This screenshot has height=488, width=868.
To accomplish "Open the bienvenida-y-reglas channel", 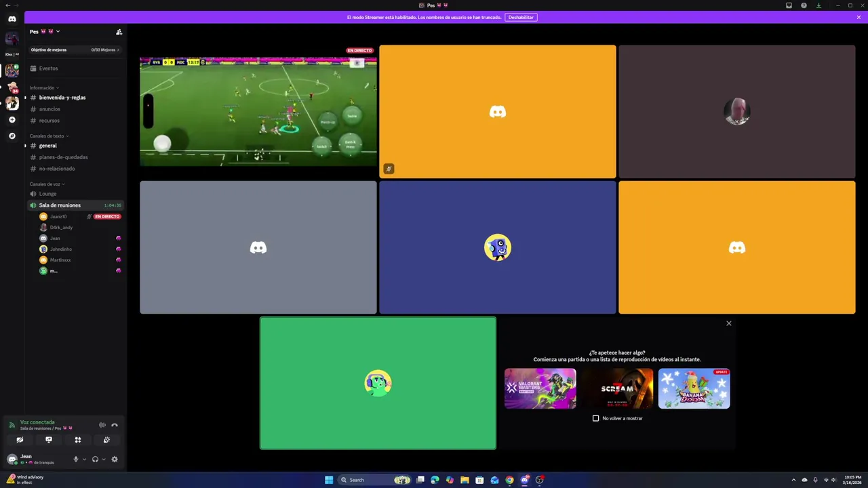I will click(75, 98).
